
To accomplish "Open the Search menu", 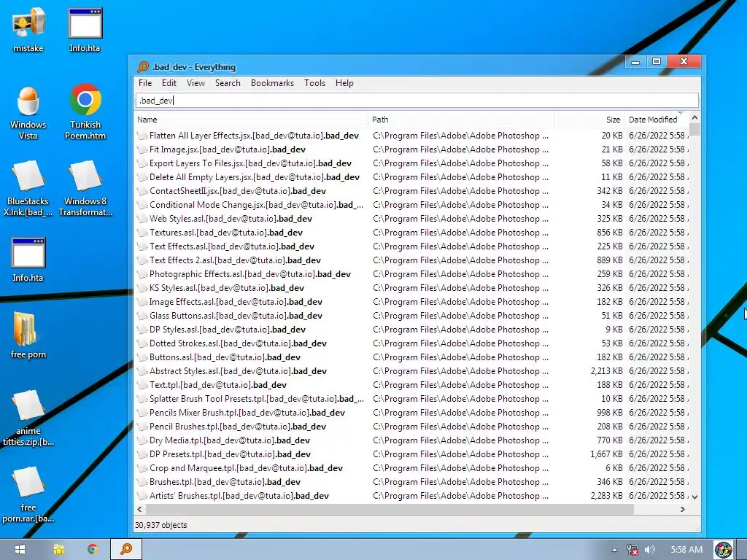I will [228, 83].
